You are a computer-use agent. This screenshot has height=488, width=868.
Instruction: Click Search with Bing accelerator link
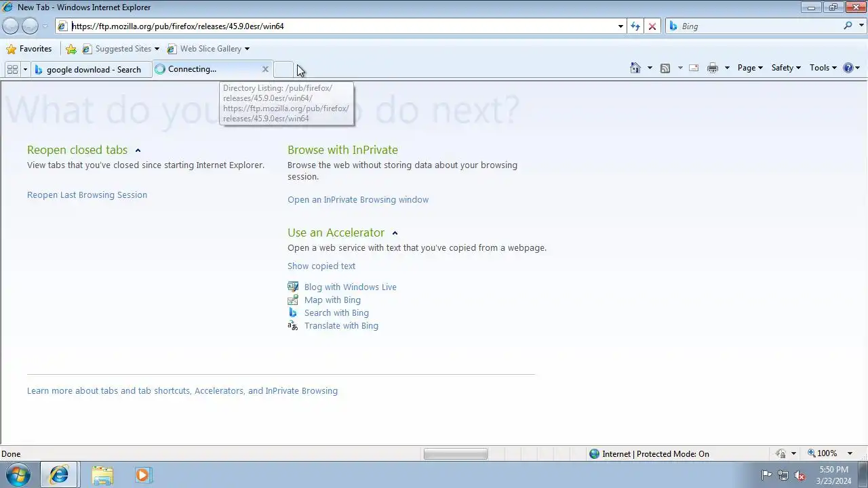[x=336, y=313]
